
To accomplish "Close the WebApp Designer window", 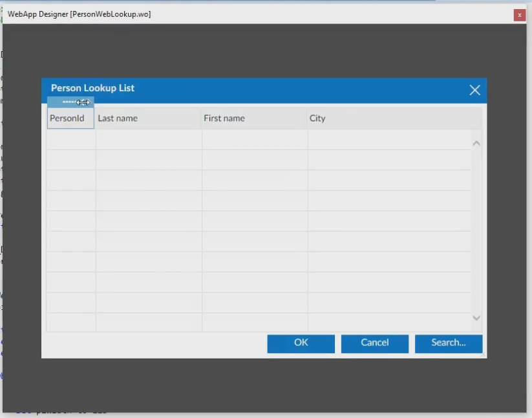I will (x=519, y=15).
